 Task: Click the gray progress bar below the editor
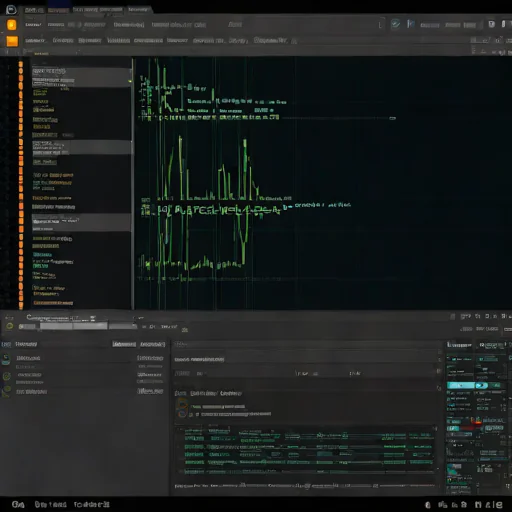[x=77, y=326]
